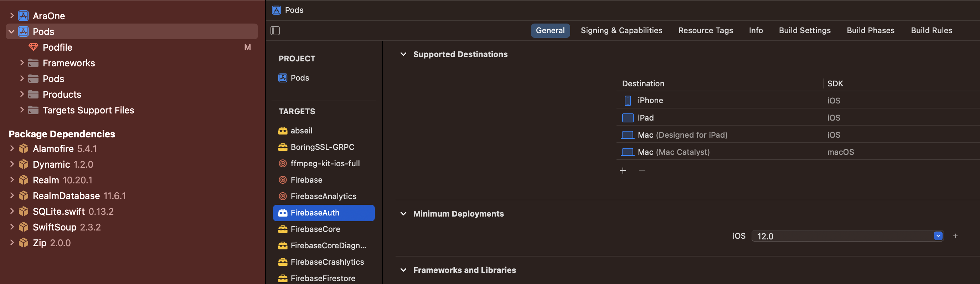The width and height of the screenshot is (980, 284).
Task: Click the abseil target briefcase icon
Action: click(x=283, y=131)
